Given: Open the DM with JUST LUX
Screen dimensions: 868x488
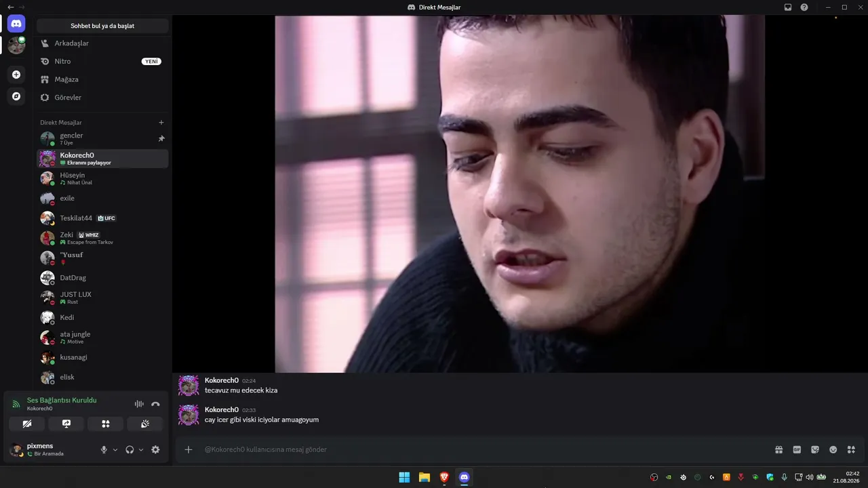Looking at the screenshot, I should click(x=102, y=298).
